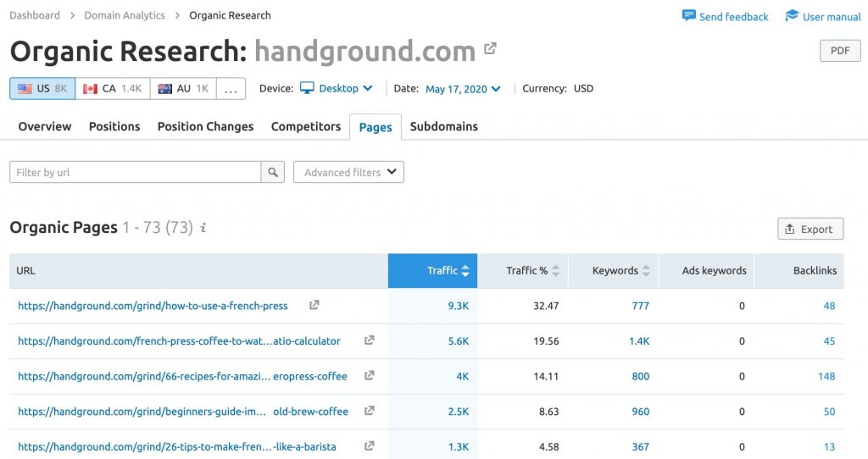
Task: Open the May 17, 2020 date dropdown
Action: tap(463, 89)
